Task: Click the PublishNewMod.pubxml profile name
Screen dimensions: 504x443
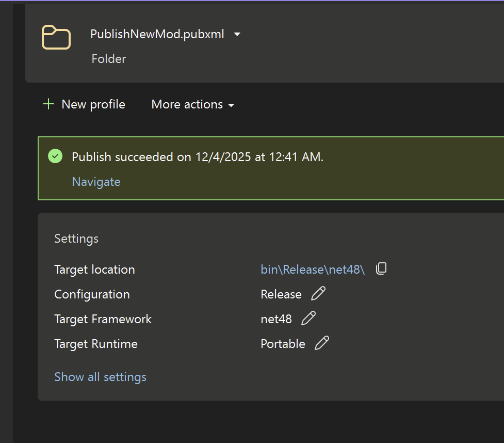Action: click(157, 34)
